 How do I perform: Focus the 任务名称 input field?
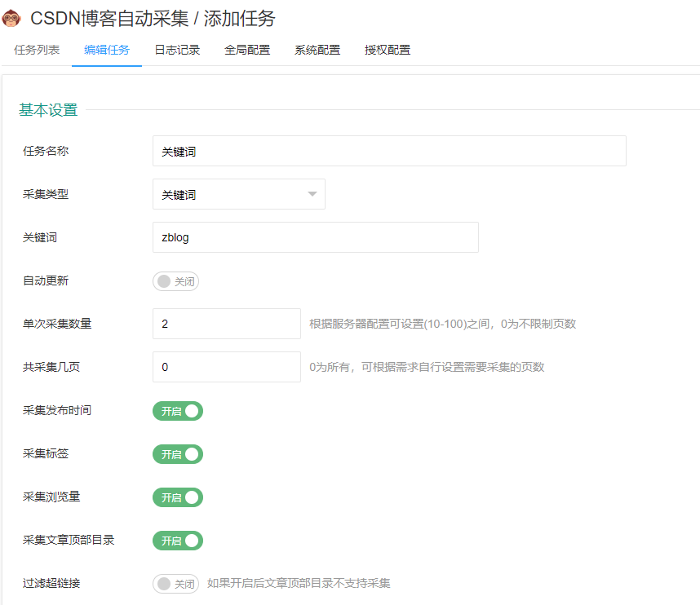[x=389, y=151]
